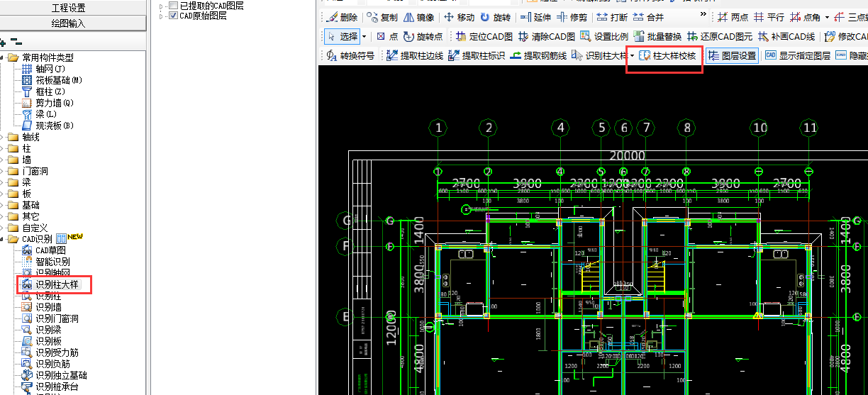Activate the 选择 (select) arrow tool
868x395 pixels.
click(x=343, y=36)
